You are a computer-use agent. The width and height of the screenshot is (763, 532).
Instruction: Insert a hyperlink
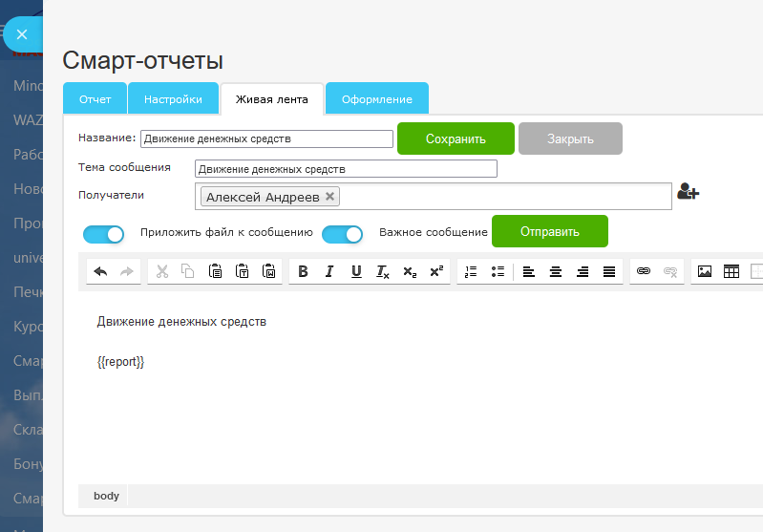(x=644, y=271)
